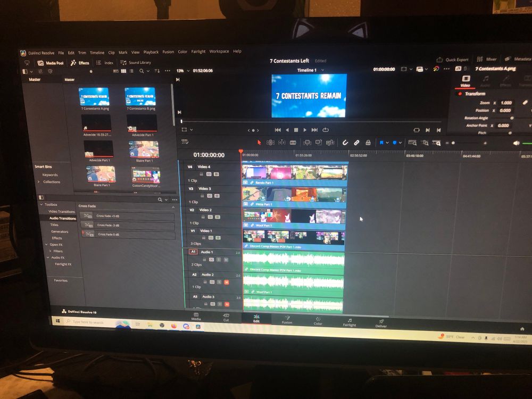This screenshot has width=532, height=399.
Task: Open the Sound Library panel
Action: click(x=136, y=62)
